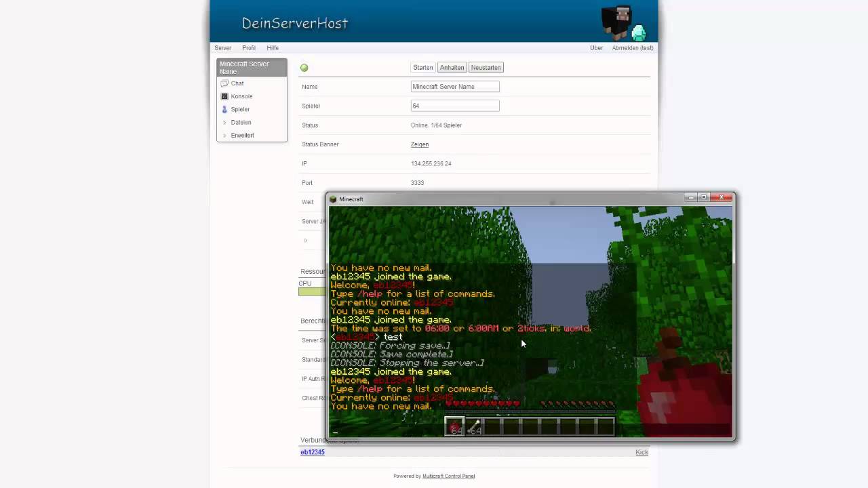Screen dimensions: 868x488
Task: Click the CPU usage bar
Action: point(312,291)
